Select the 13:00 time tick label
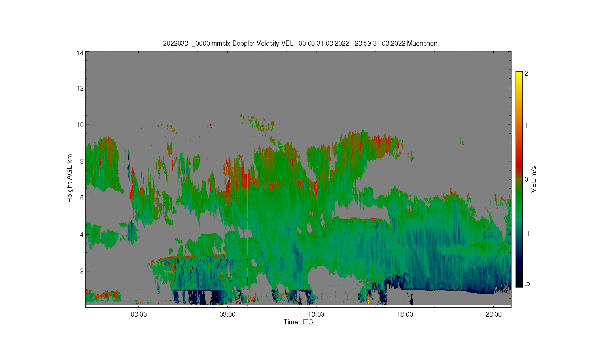Viewport: 607px width, 364px height. pos(316,314)
